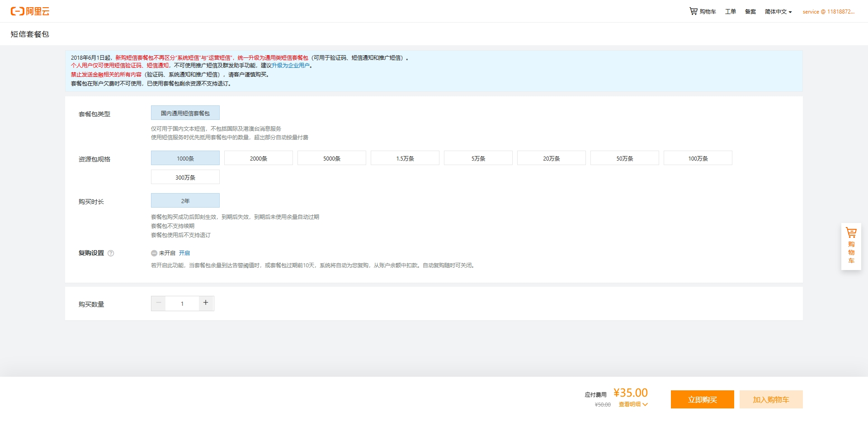Select the 2000条 resource package
Viewport: 868px width, 422px height.
pyautogui.click(x=258, y=158)
